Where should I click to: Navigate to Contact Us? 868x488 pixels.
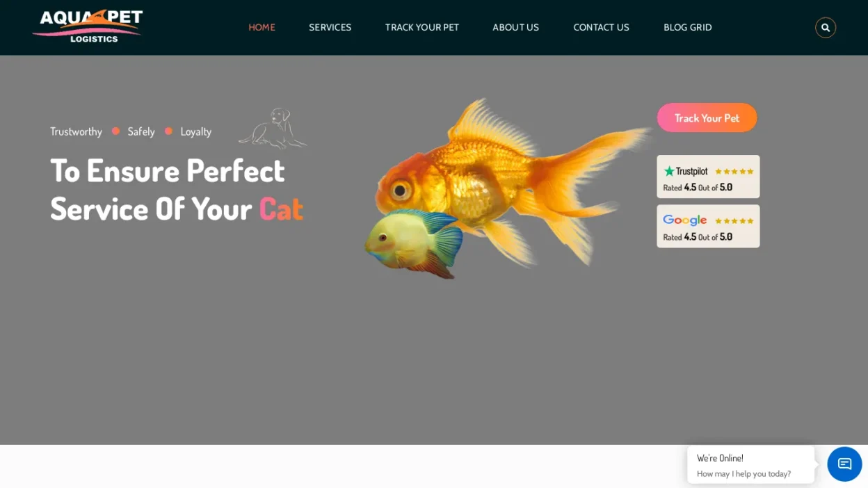coord(601,28)
